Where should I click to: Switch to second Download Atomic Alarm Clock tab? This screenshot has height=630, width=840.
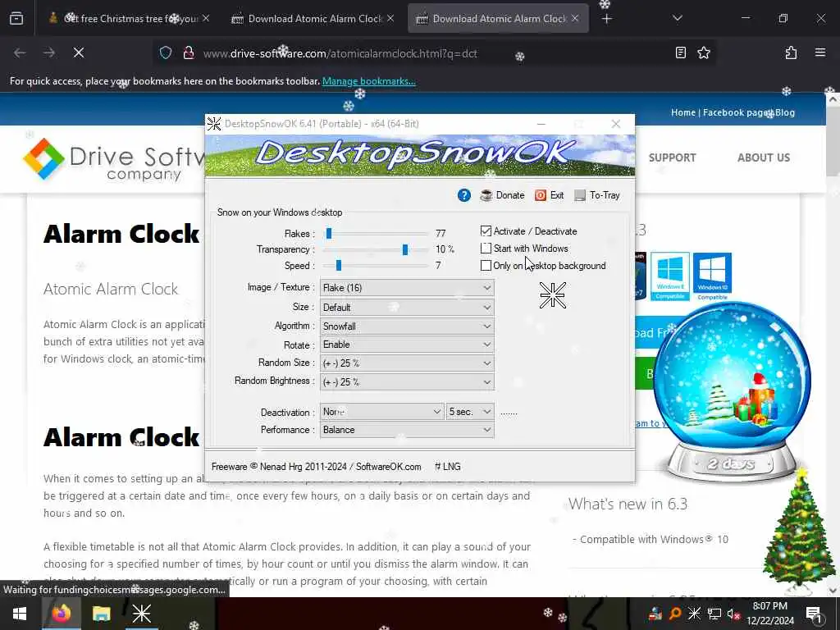[499, 19]
